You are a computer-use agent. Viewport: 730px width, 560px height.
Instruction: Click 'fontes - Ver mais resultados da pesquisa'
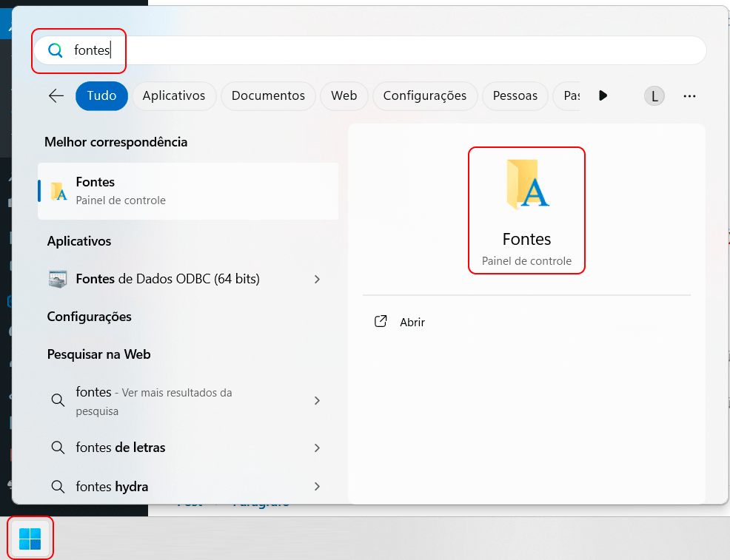170,401
